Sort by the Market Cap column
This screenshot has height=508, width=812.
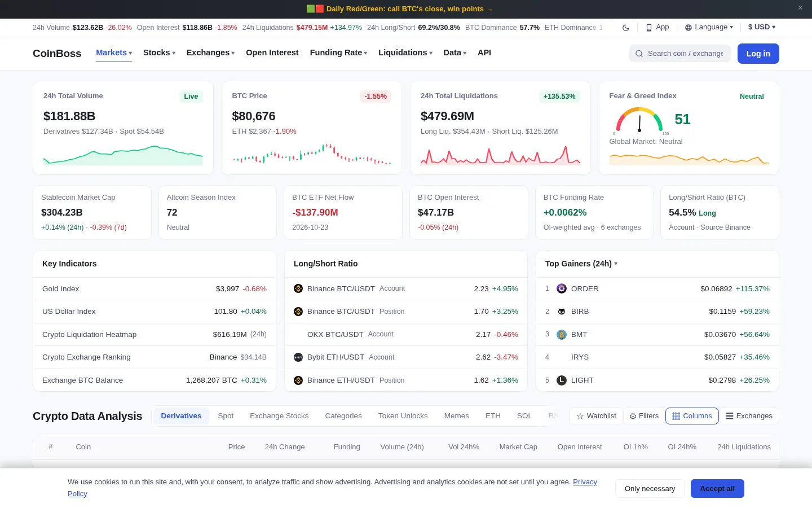coord(518,447)
